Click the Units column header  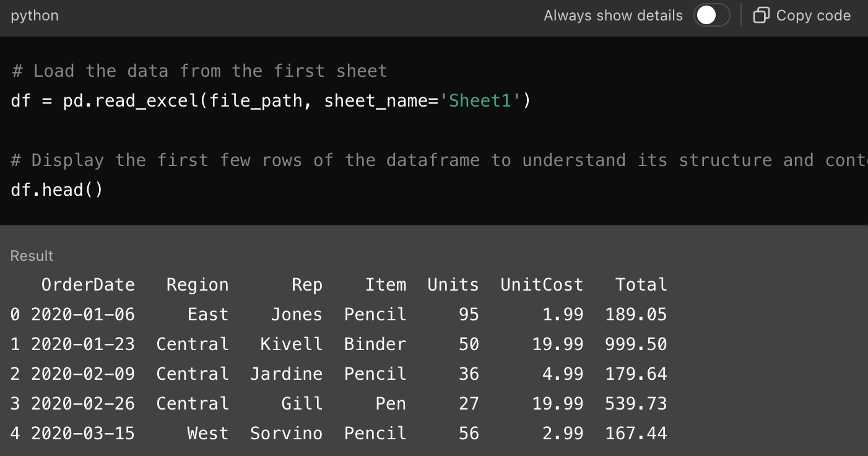(453, 284)
